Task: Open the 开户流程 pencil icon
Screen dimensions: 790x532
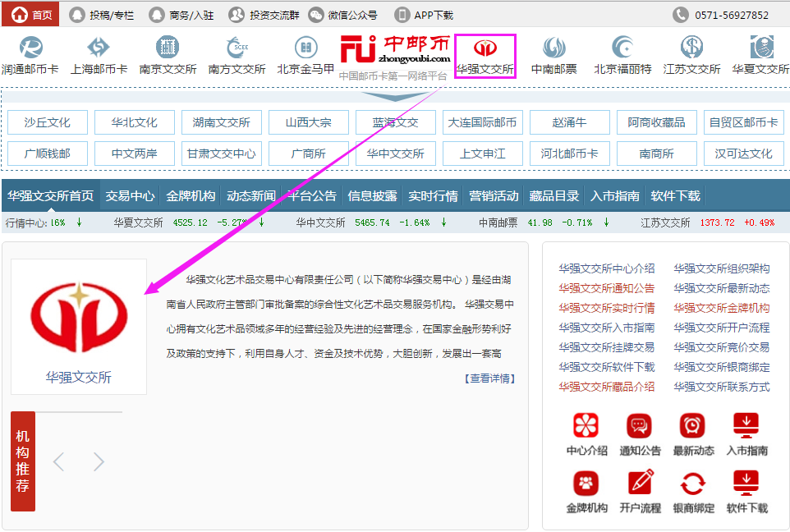Action: pyautogui.click(x=640, y=483)
